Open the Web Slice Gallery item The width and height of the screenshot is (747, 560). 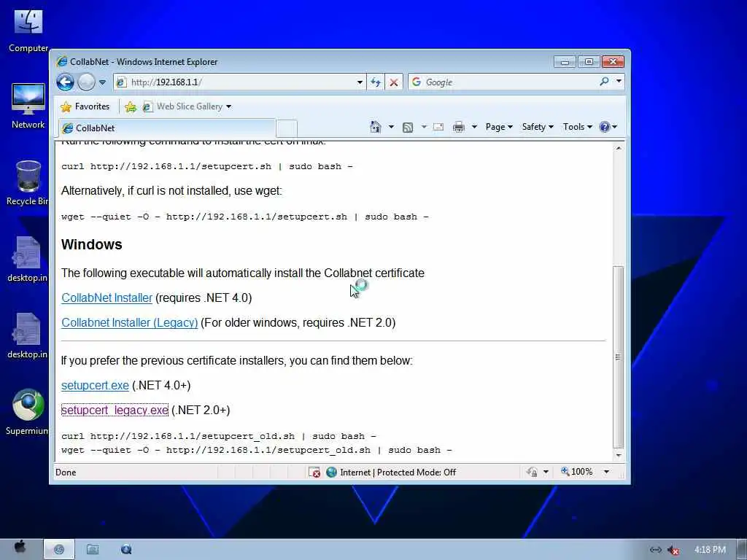point(187,106)
